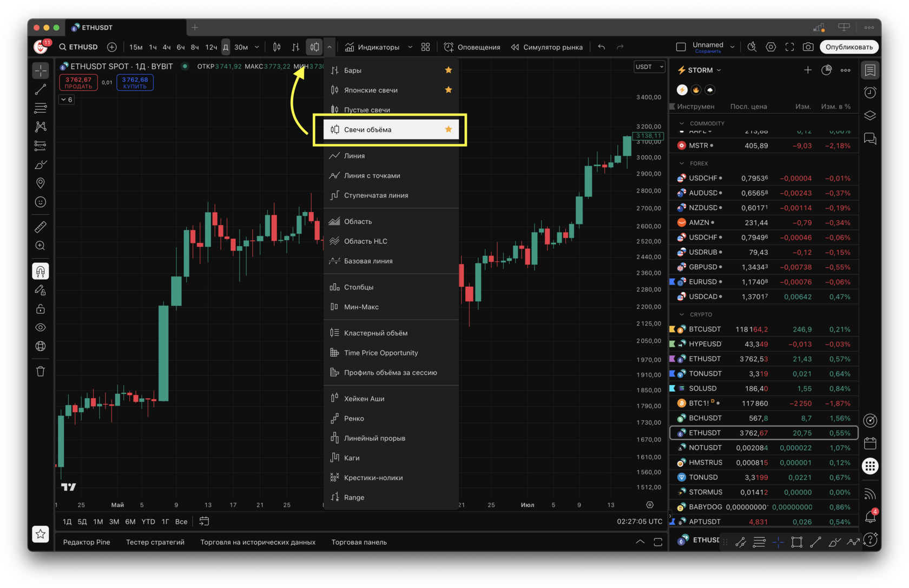Open favorites star toolbar at bottom left

click(x=41, y=534)
